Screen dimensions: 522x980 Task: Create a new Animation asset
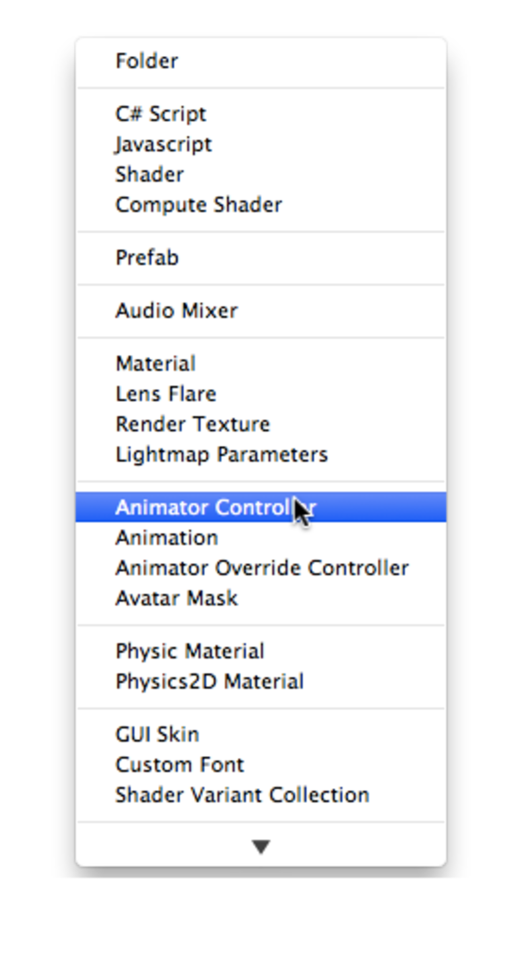[x=167, y=538]
